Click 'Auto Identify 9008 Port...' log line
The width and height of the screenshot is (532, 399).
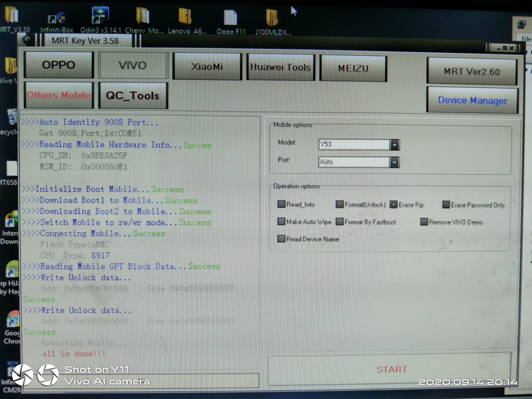90,122
